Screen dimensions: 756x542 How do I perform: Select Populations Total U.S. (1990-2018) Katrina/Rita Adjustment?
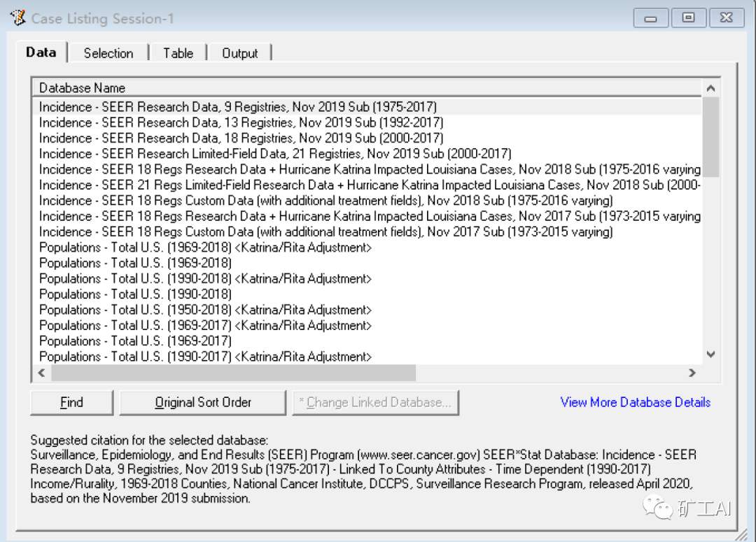[x=367, y=278]
